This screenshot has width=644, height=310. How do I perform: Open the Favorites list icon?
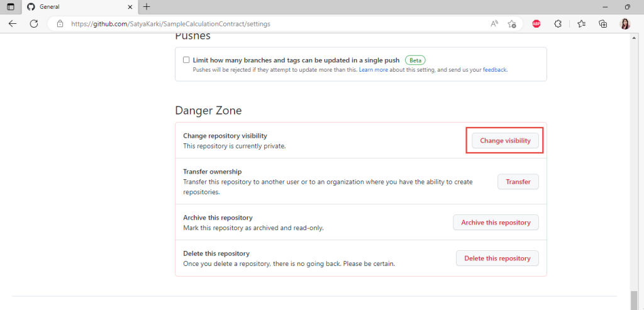click(581, 24)
